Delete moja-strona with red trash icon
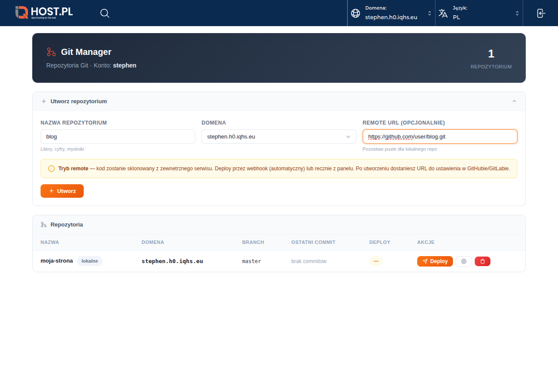Viewport: 558px width, 392px height. (483, 261)
